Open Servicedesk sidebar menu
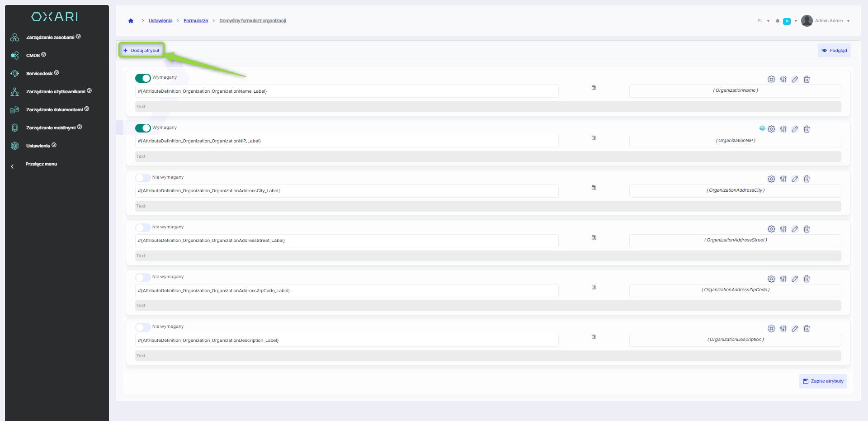Screen dimensions: 868x421 point(39,73)
